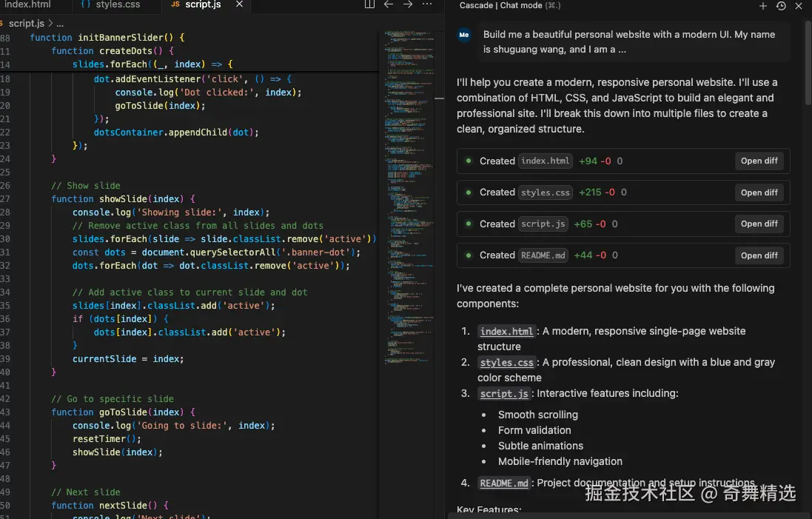Click the code minimap overview
Screen dimensions: 812x519
click(x=409, y=197)
